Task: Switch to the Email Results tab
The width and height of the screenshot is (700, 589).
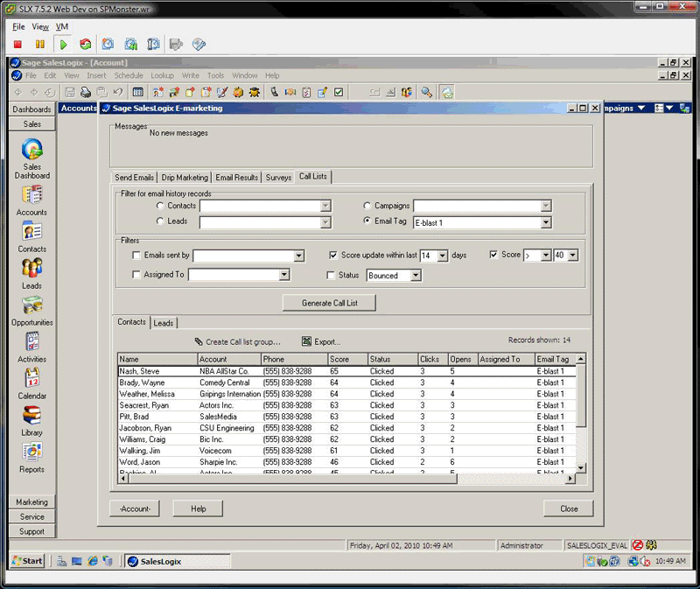Action: pos(236,178)
